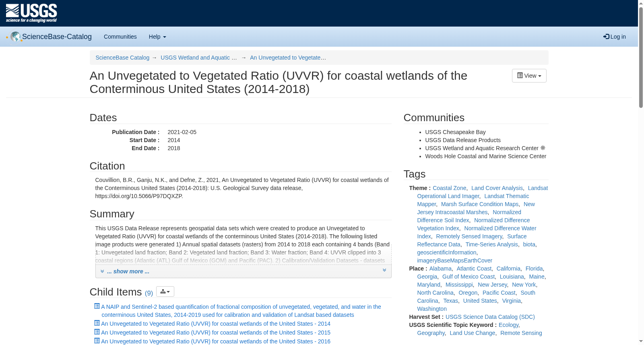
Task: Open the UVVR United States 2016 link
Action: [216, 341]
